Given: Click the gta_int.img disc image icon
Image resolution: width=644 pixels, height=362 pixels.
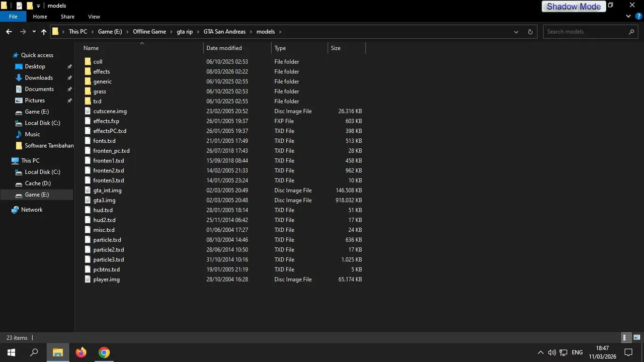Looking at the screenshot, I should click(x=88, y=191).
